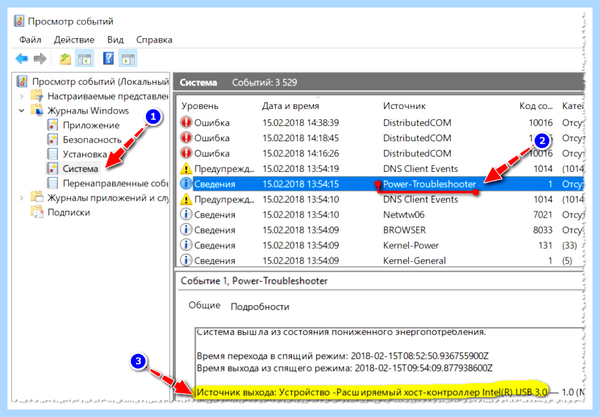
Task: Click the Up one level folder icon
Action: coord(65,59)
